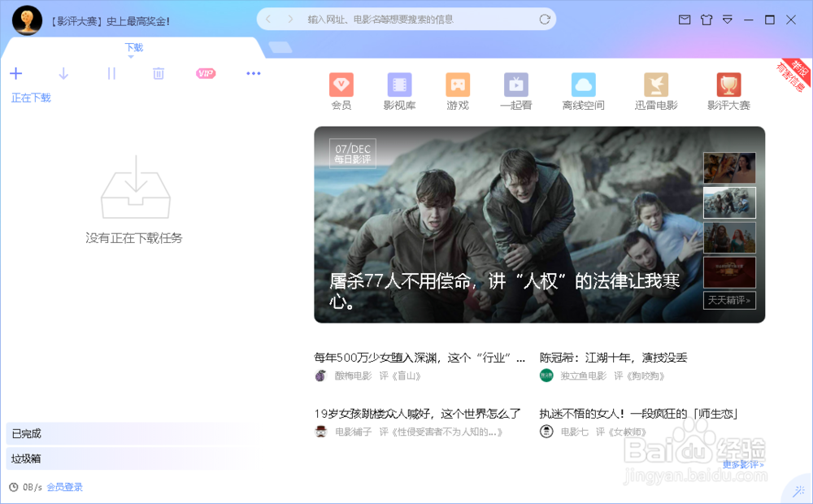Click the 独立鱼电影 author avatar
The height and width of the screenshot is (504, 813).
[x=546, y=376]
